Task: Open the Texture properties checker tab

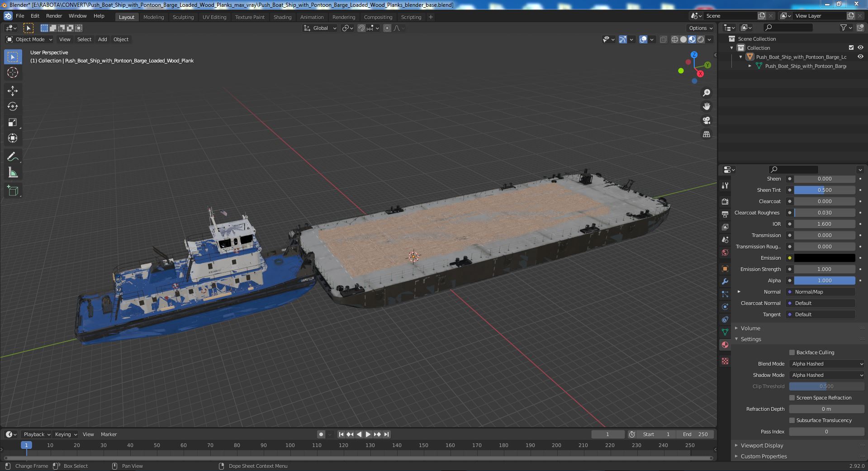Action: (x=725, y=361)
